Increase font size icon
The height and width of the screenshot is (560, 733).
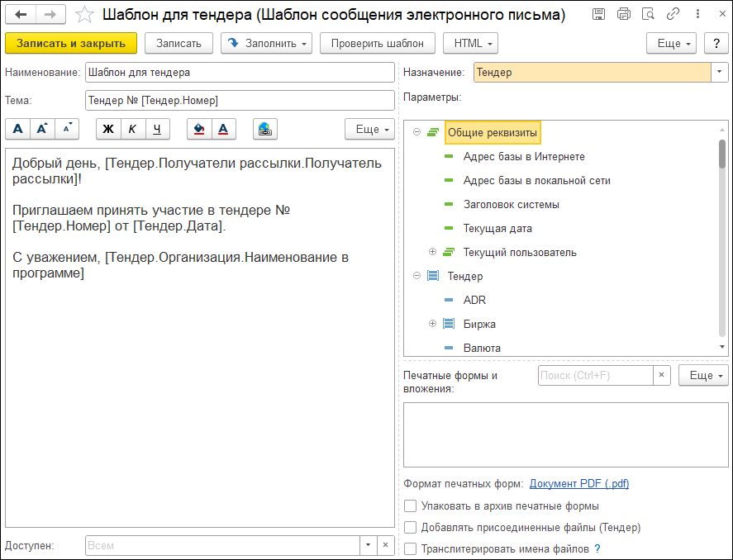coord(42,129)
